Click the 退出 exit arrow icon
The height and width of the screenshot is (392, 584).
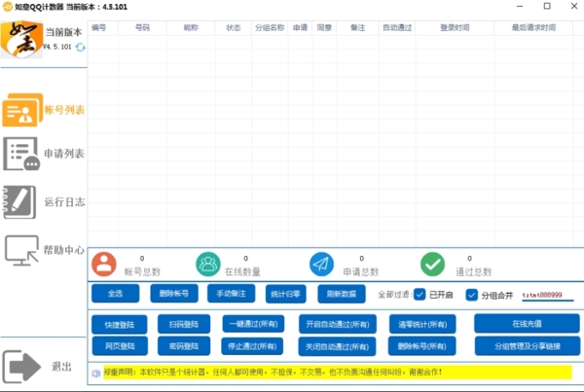21,367
